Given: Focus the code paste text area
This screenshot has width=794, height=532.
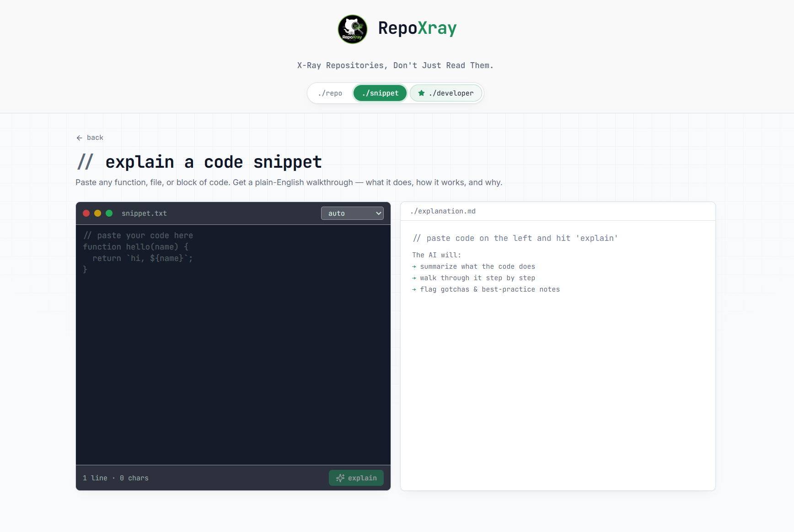Looking at the screenshot, I should [x=233, y=345].
